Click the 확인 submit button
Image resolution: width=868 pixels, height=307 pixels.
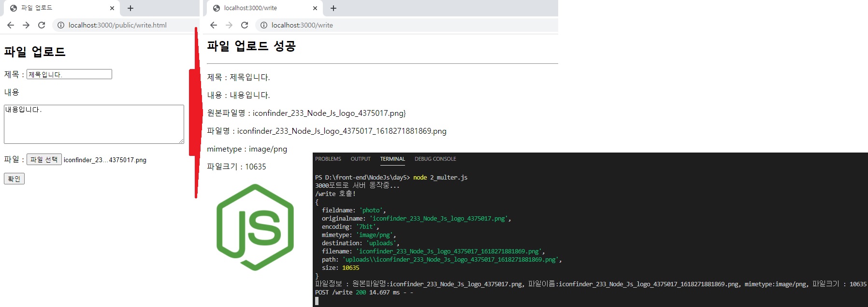14,179
